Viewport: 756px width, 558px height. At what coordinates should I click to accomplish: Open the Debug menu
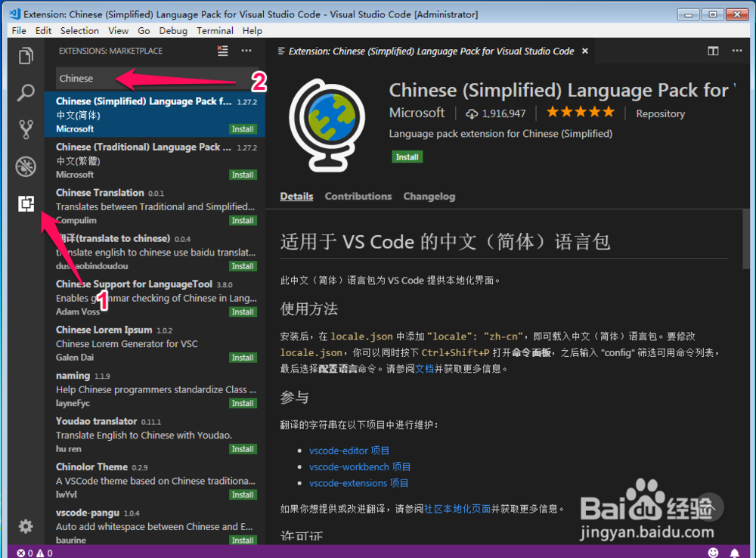[x=173, y=31]
